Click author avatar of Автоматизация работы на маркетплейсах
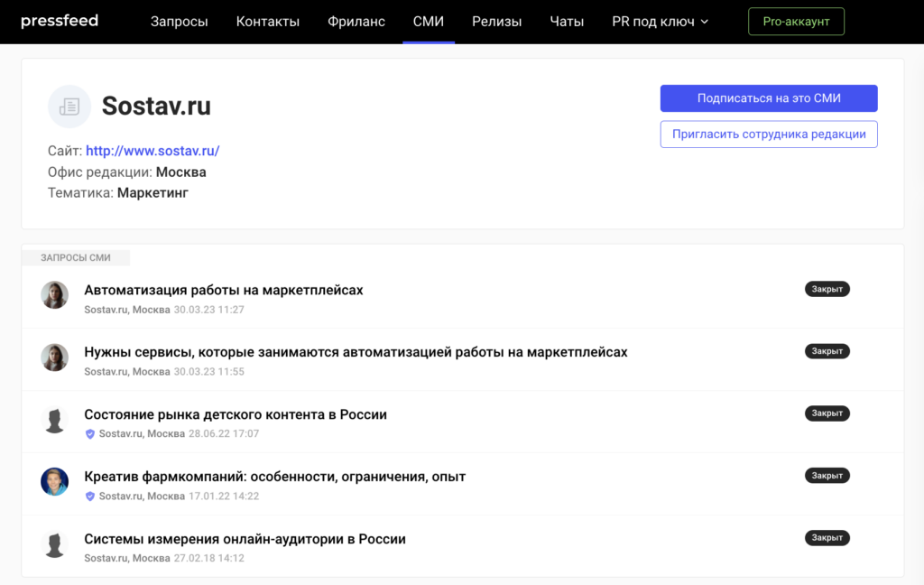Image resolution: width=924 pixels, height=585 pixels. point(55,295)
